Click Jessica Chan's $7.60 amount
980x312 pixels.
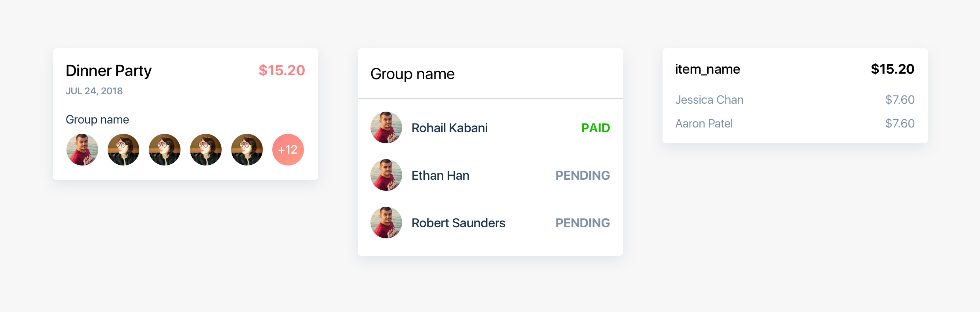pos(900,100)
